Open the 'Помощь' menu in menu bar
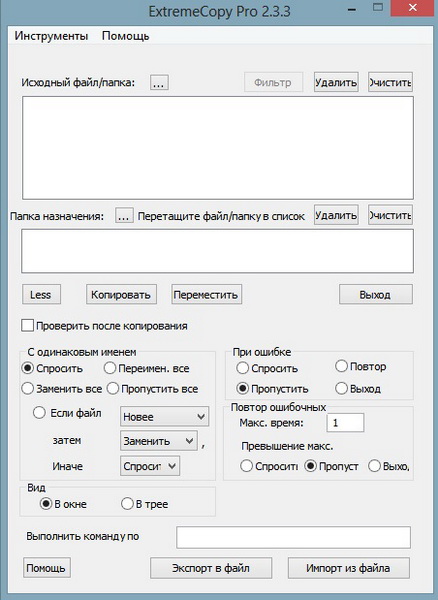This screenshot has height=600, width=438. pyautogui.click(x=125, y=36)
